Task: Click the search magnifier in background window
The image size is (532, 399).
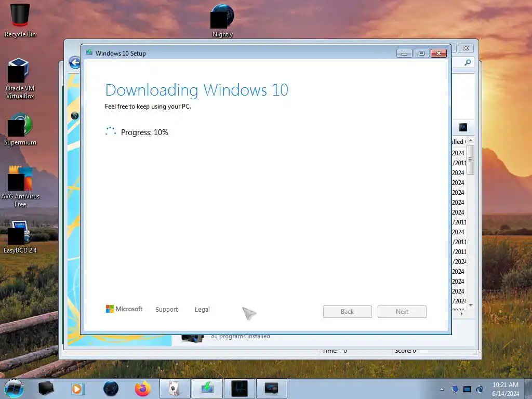Action: tap(468, 62)
